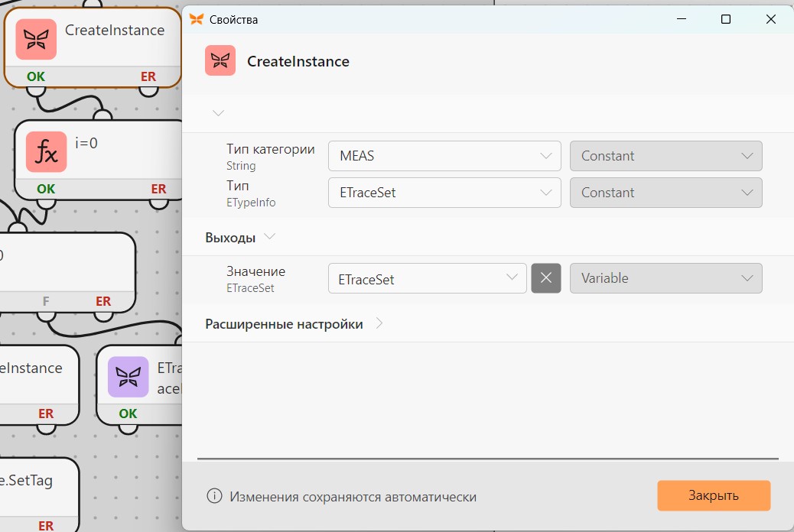
Task: Collapse the top inputs section chevron
Action: (x=218, y=113)
